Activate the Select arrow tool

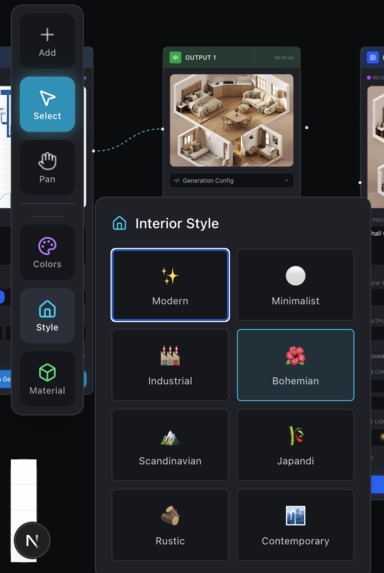47,105
